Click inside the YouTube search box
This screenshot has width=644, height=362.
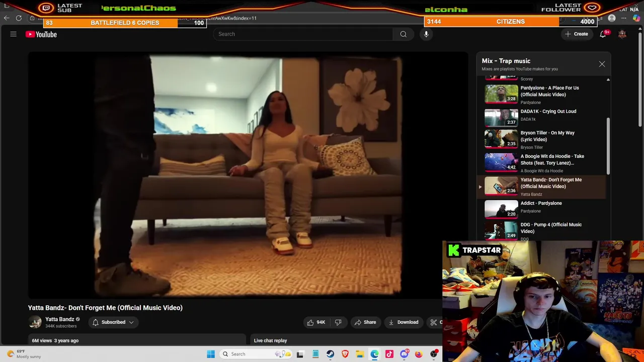coord(303,34)
